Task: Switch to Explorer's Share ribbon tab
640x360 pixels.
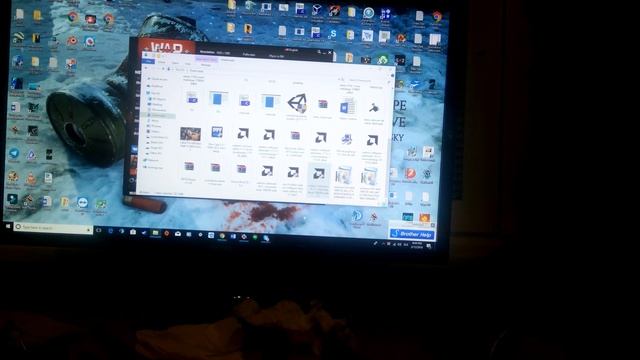Action: click(x=175, y=63)
